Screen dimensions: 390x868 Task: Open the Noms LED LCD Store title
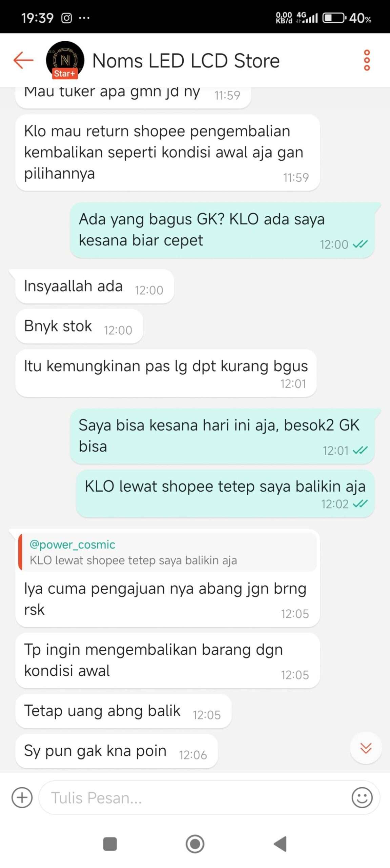[x=186, y=61]
